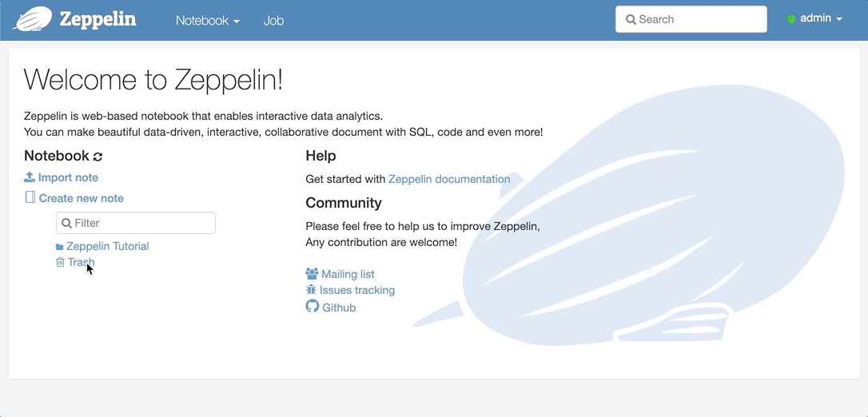The height and width of the screenshot is (417, 868).
Task: Focus the Filter notes input field
Action: pos(136,223)
